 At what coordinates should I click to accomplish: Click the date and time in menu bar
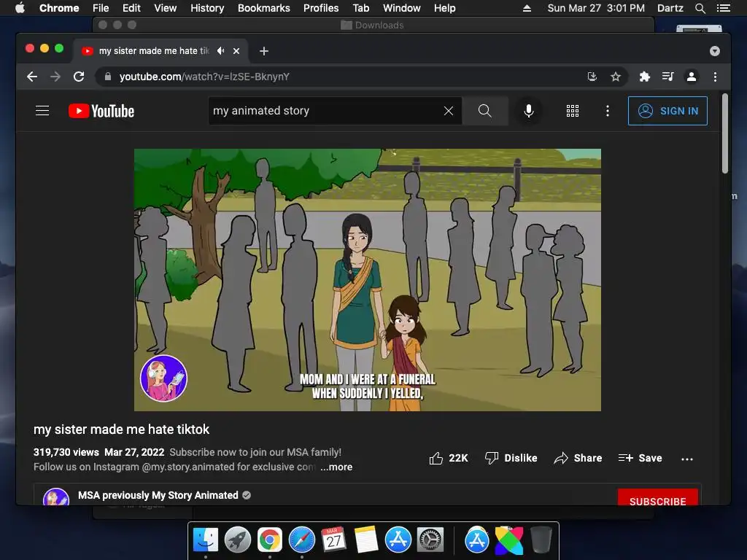(596, 8)
